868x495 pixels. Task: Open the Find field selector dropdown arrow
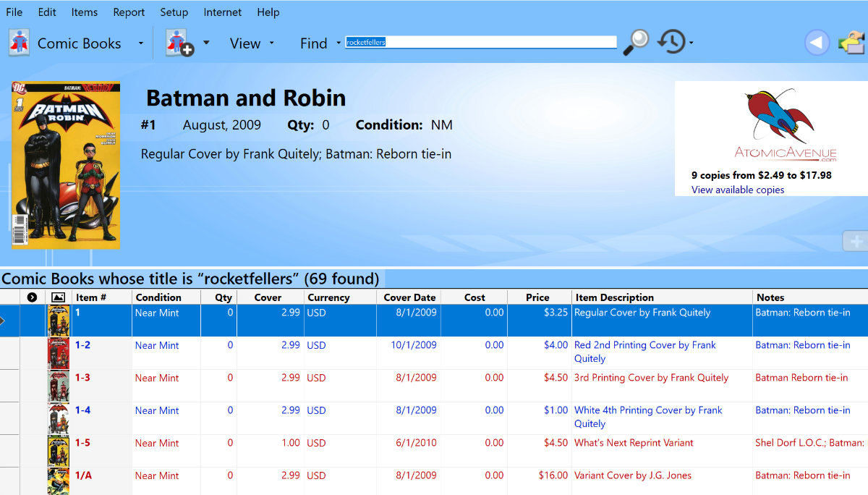(x=338, y=43)
